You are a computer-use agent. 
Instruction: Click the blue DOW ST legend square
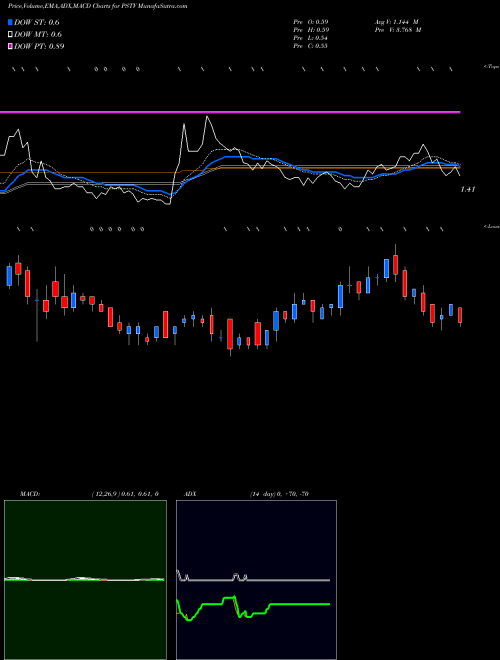11,22
